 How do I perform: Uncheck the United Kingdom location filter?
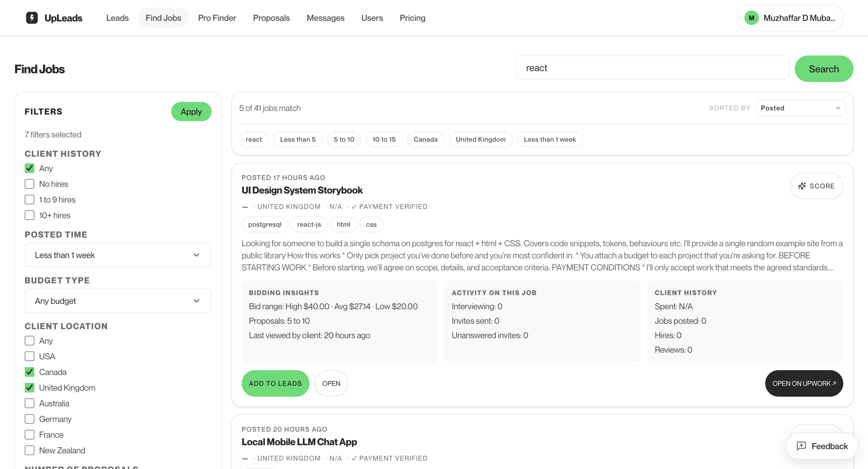(x=30, y=387)
